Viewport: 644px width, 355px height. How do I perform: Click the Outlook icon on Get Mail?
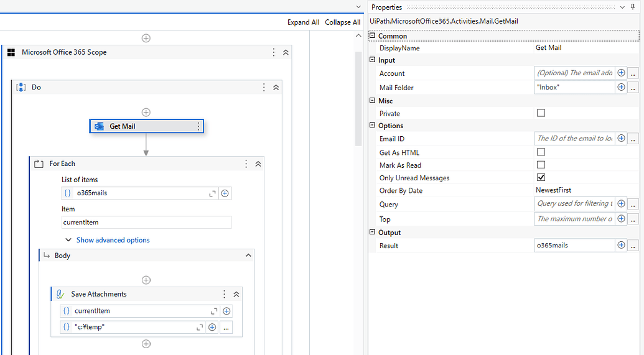pos(99,126)
